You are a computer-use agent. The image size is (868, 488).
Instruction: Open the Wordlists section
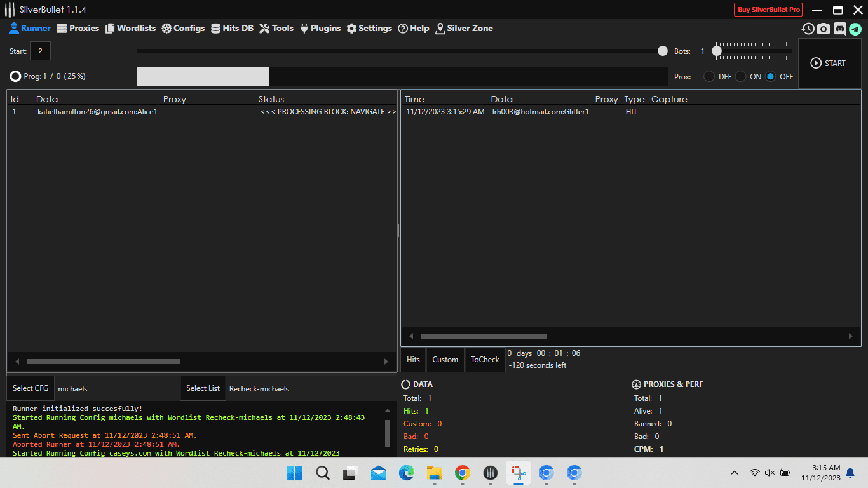130,29
